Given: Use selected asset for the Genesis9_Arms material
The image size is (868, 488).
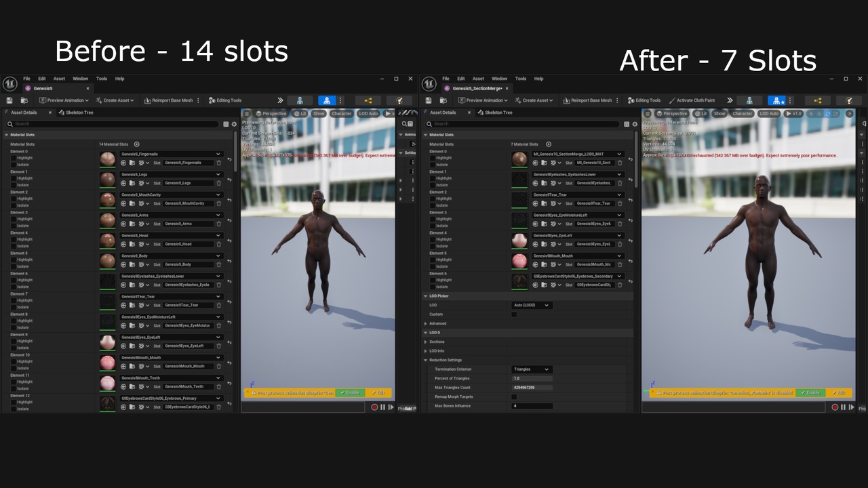Looking at the screenshot, I should click(123, 224).
